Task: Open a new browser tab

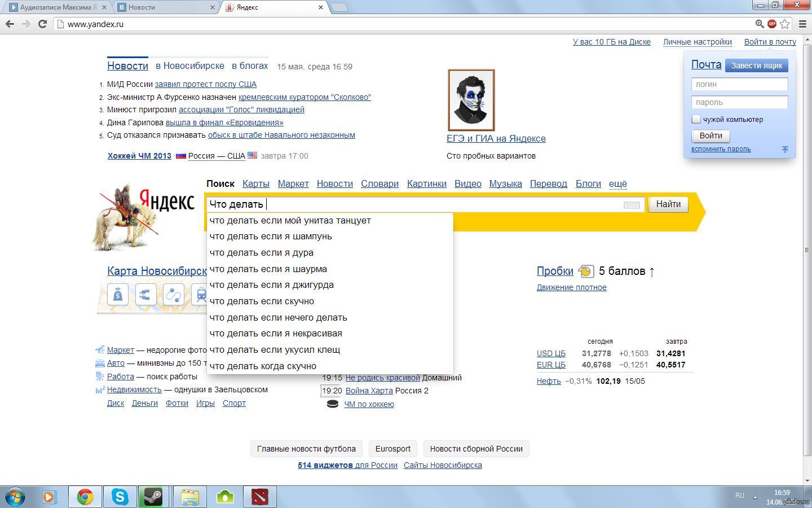Action: click(x=339, y=7)
